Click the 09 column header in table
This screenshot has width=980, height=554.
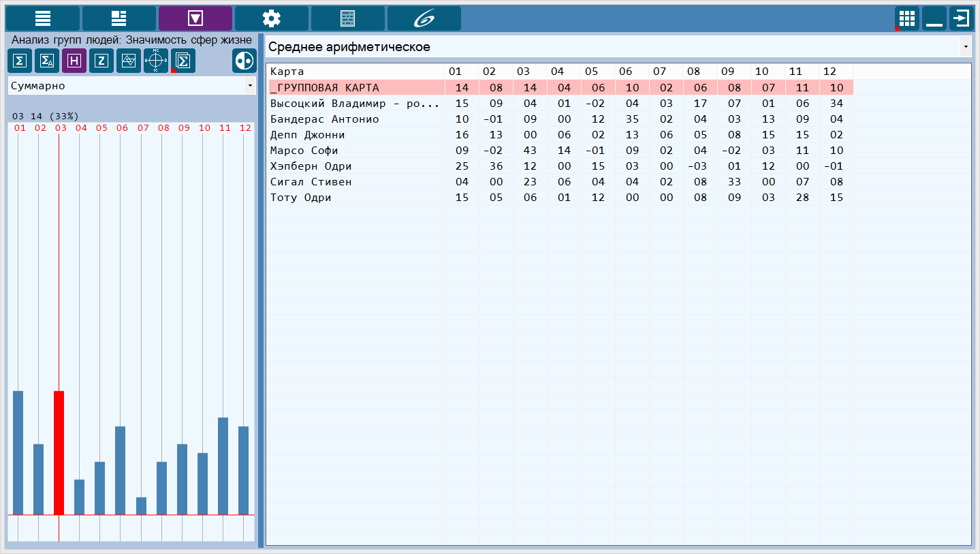(734, 72)
